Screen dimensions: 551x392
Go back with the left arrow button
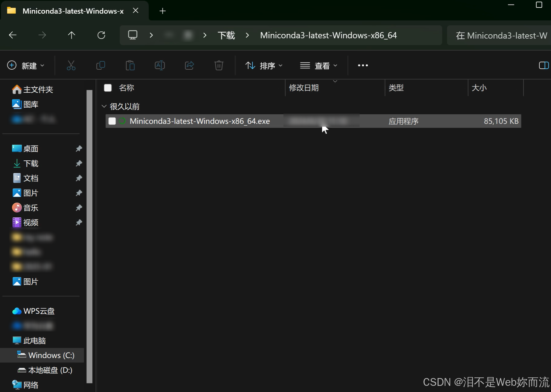coord(13,35)
